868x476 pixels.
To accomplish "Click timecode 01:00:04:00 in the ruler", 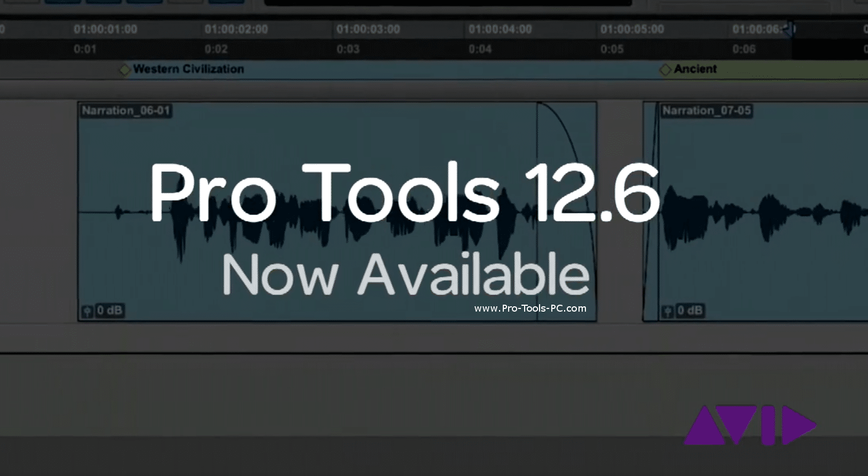I will tap(500, 29).
